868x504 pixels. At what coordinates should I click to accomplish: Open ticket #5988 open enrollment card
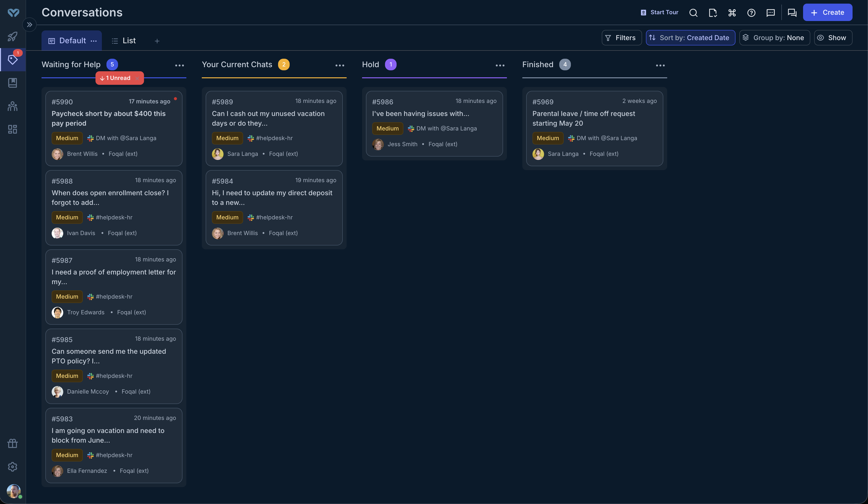tap(114, 208)
